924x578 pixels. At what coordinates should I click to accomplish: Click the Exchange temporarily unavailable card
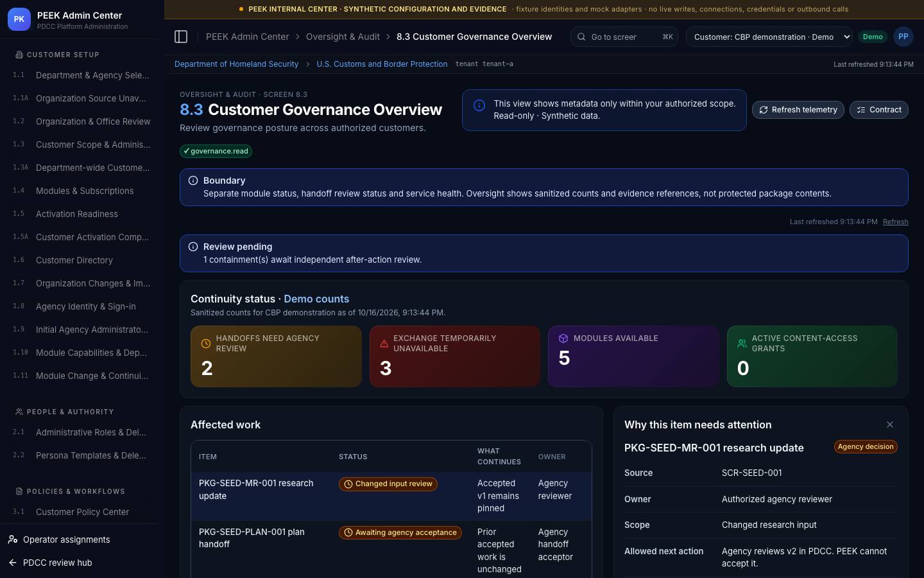(455, 356)
